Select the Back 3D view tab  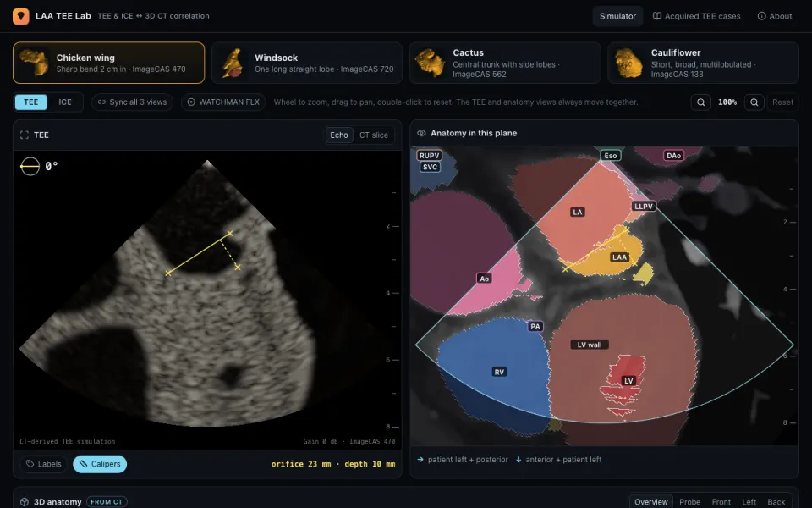point(776,502)
